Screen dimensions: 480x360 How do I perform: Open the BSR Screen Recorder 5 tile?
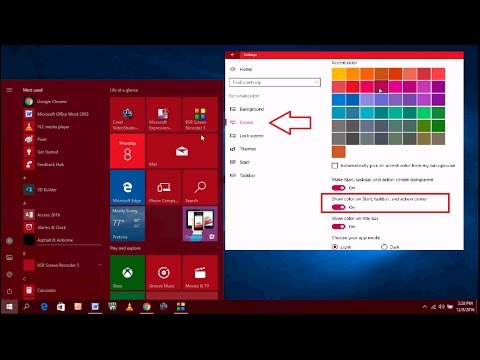(x=200, y=115)
